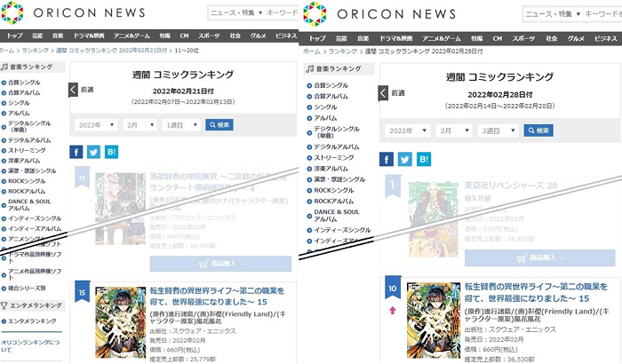Click rank 15 転生賢者の異世界ライフ title link
The image size is (622, 364).
(217, 297)
